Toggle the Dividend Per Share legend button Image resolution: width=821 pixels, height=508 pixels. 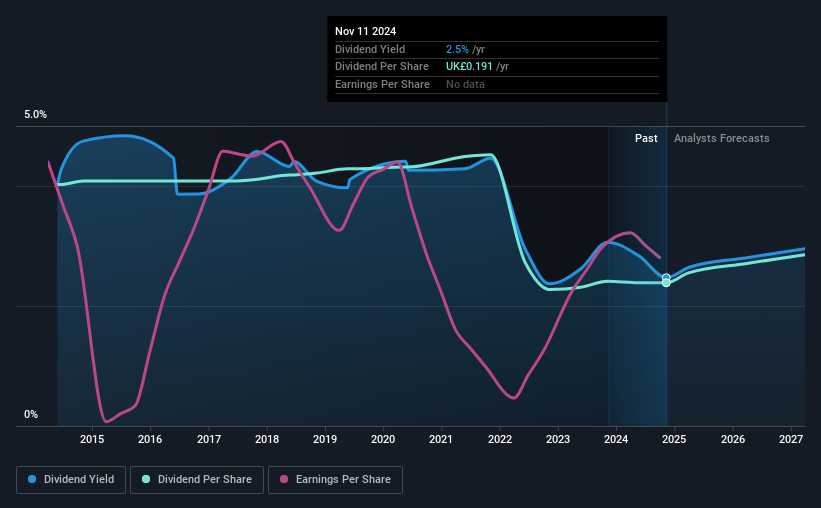point(197,480)
